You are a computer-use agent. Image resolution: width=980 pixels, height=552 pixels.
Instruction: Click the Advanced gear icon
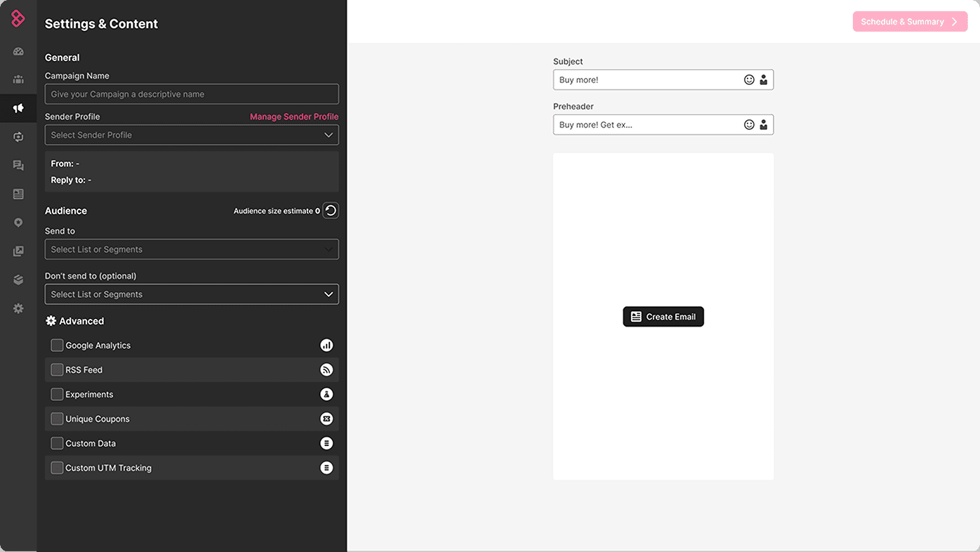coord(51,321)
